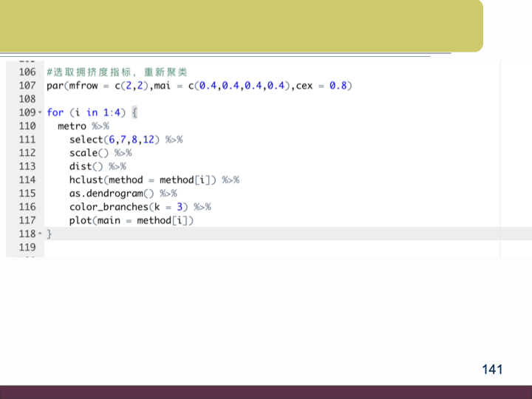
Task: Click the fold marker beside line 118
Action: [x=40, y=234]
